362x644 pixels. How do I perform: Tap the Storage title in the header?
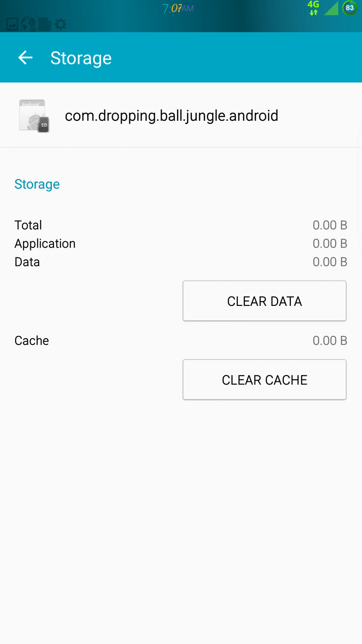pos(81,58)
